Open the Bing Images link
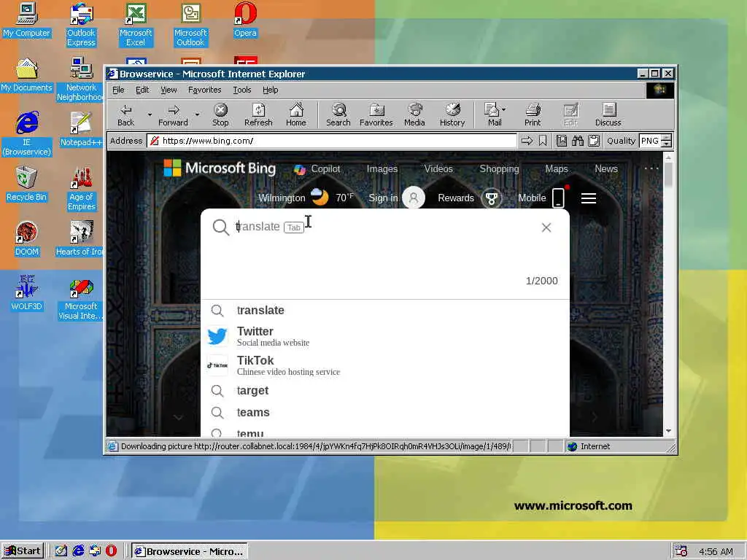 pyautogui.click(x=382, y=168)
